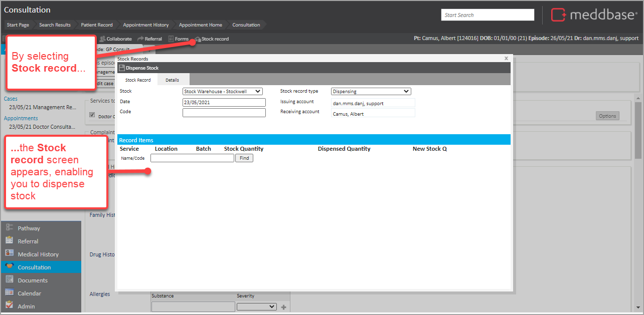Image resolution: width=644 pixels, height=315 pixels.
Task: Click the Date field showing 23/05/2021
Action: pyautogui.click(x=224, y=102)
